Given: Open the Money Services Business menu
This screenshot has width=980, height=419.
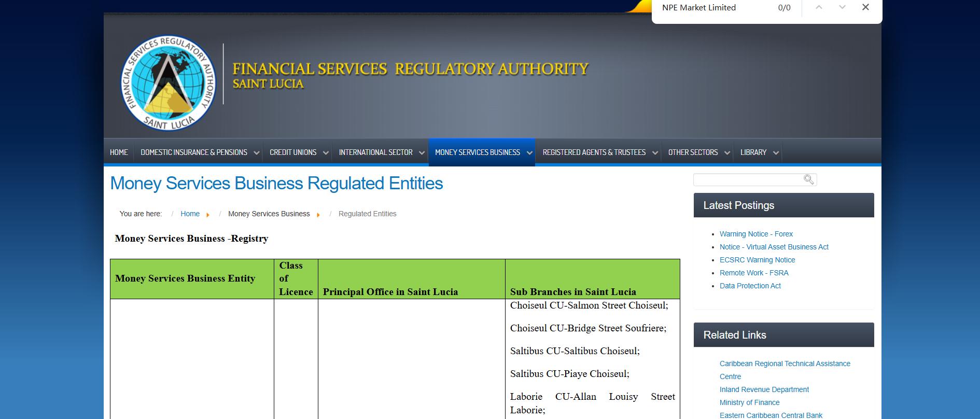Looking at the screenshot, I should [x=478, y=152].
